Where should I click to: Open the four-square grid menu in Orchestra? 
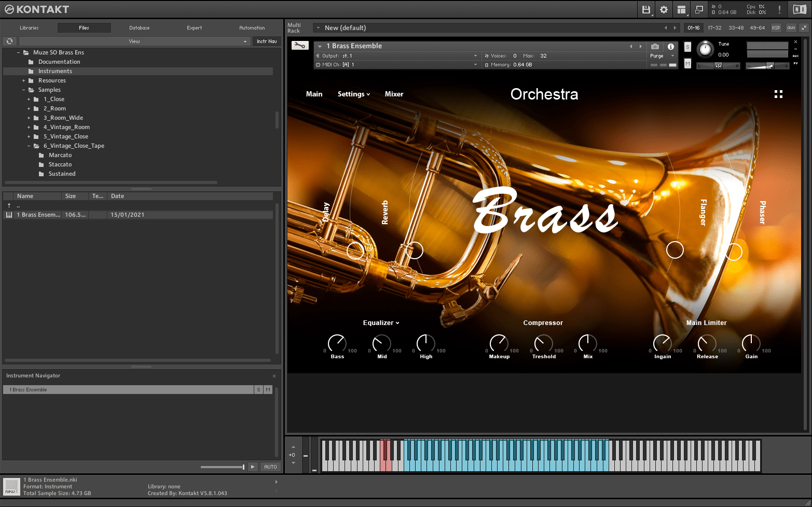pyautogui.click(x=778, y=94)
